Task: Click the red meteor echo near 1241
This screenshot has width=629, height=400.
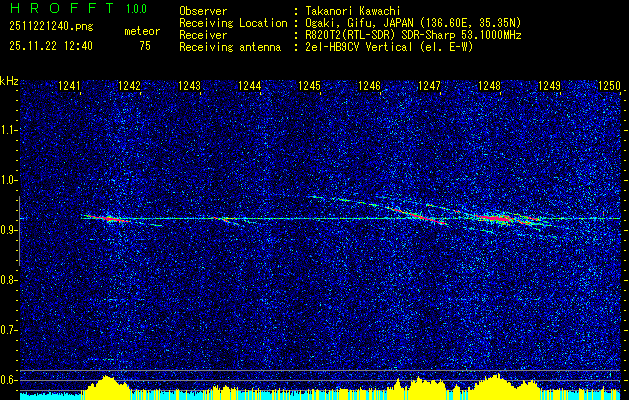Action: coord(108,218)
